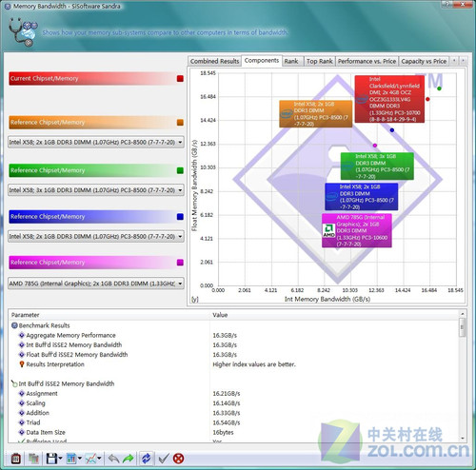Click the Value column header

[334, 315]
